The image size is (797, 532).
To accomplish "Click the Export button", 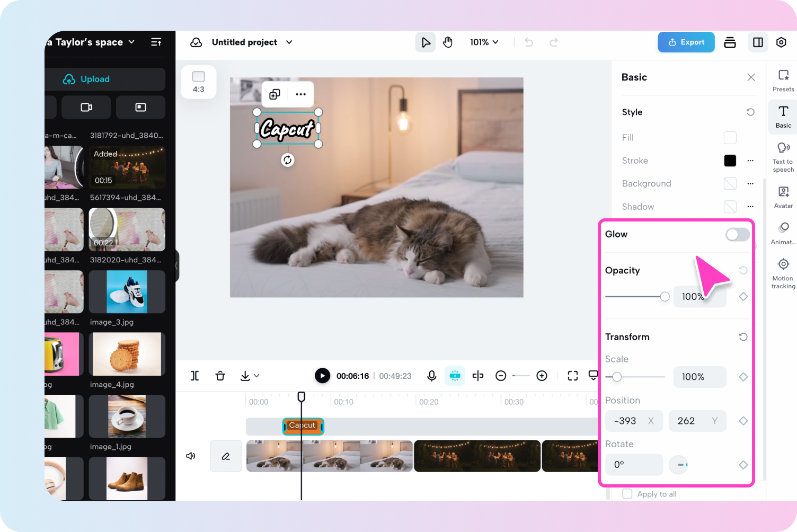I will (686, 42).
